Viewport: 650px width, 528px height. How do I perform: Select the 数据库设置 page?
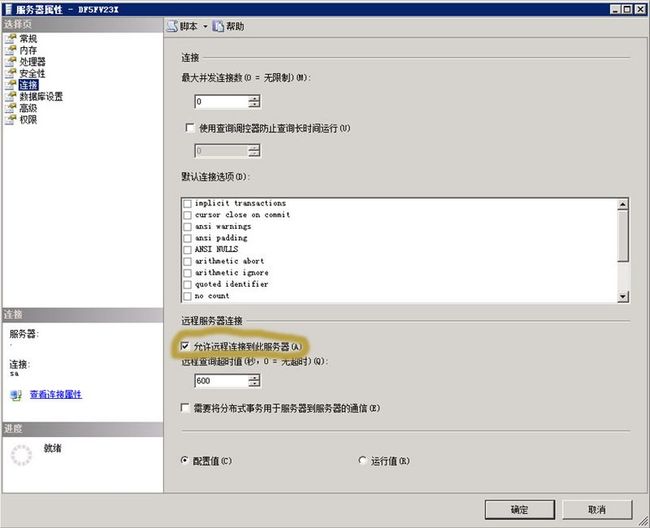pyautogui.click(x=41, y=97)
